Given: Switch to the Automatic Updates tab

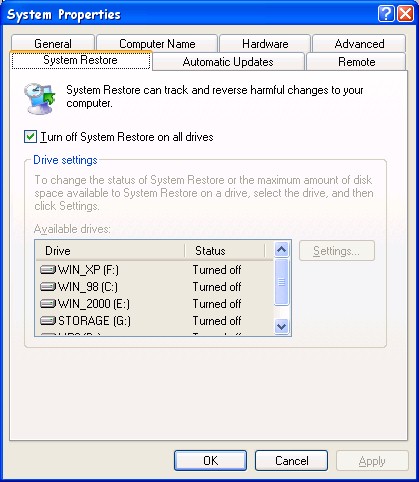Looking at the screenshot, I should [228, 62].
